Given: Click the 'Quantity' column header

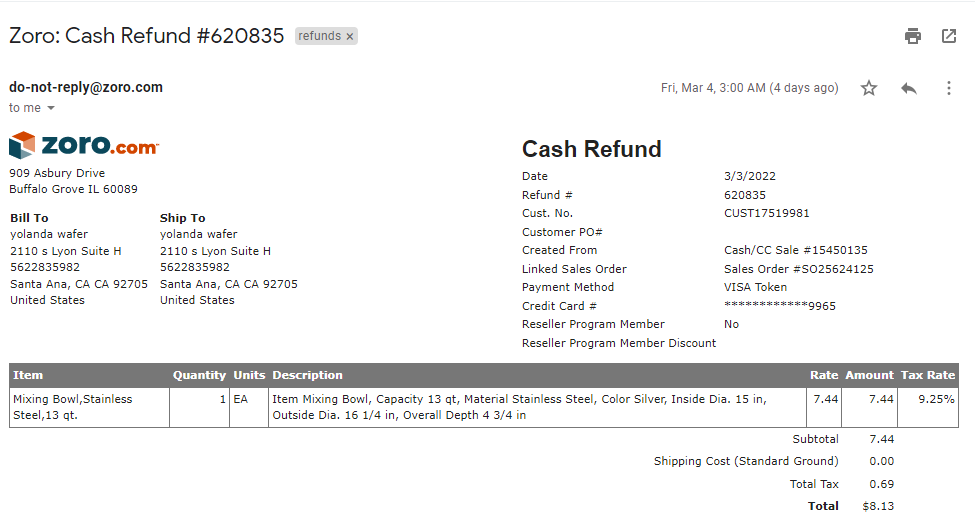Looking at the screenshot, I should [199, 375].
